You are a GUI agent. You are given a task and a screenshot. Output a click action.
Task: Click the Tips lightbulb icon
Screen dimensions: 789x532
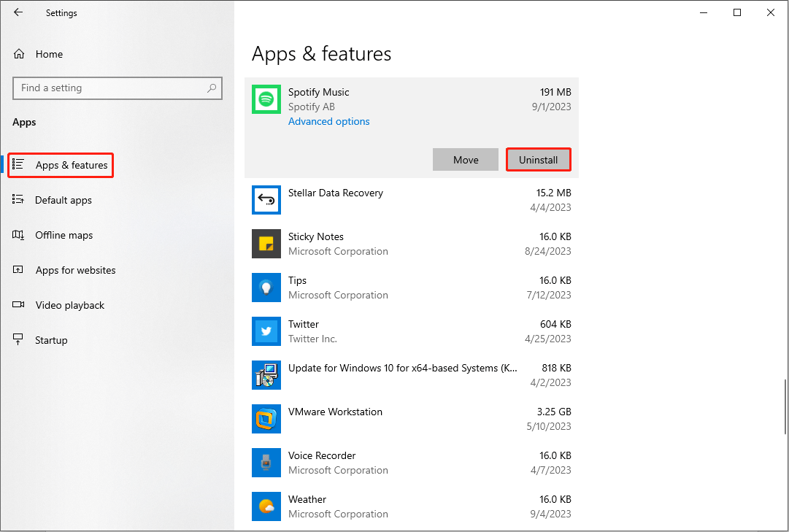[266, 288]
